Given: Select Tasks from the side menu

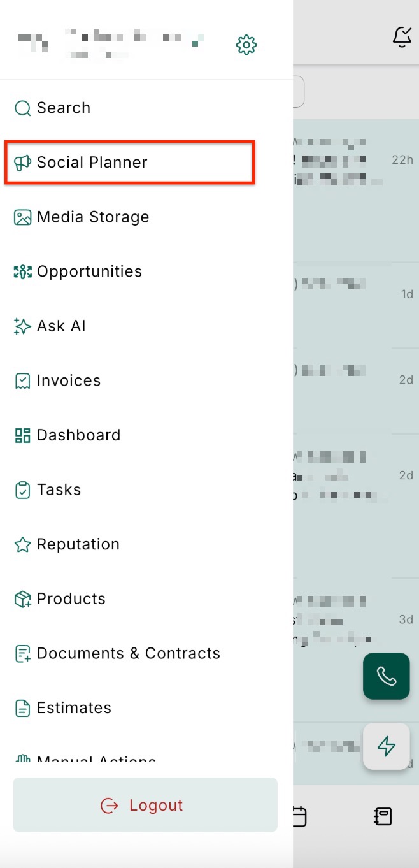Looking at the screenshot, I should 59,490.
